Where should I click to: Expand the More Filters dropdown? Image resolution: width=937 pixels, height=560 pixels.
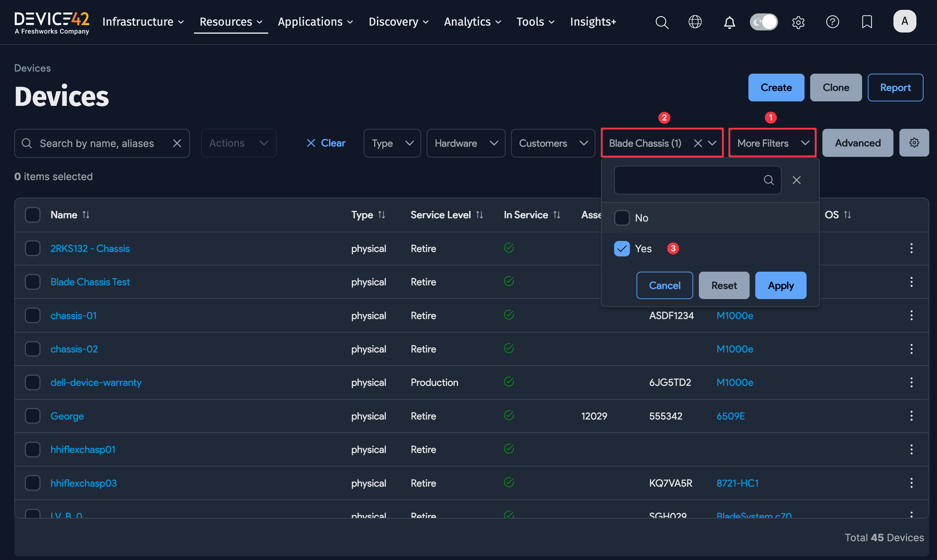coord(772,143)
